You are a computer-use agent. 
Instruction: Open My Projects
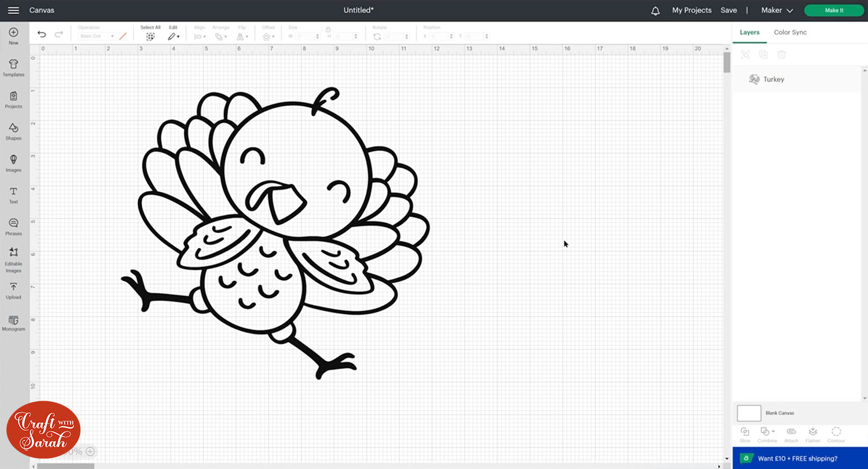[692, 10]
